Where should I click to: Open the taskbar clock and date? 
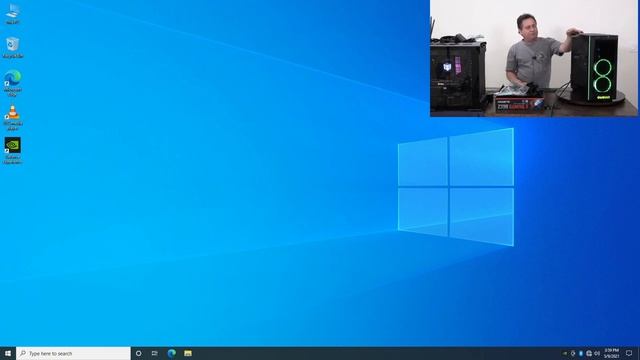click(611, 353)
